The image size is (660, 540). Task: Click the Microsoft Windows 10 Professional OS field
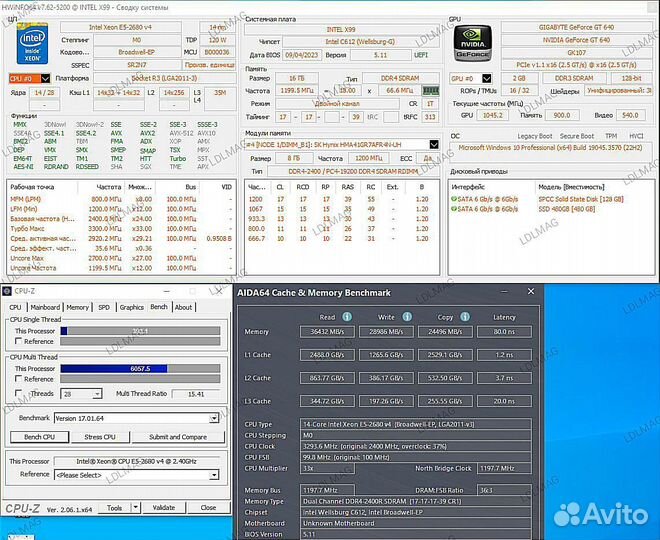coord(550,148)
